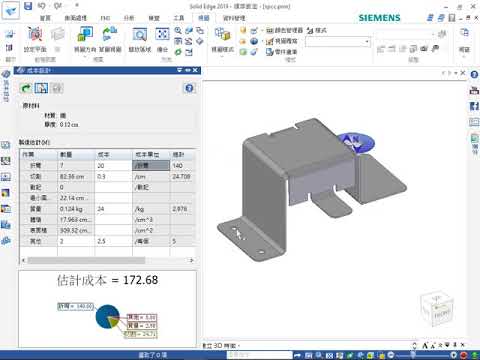Screen dimensions: 480x360
Task: Open the 顏色管理器 color manager
Action: tap(285, 31)
